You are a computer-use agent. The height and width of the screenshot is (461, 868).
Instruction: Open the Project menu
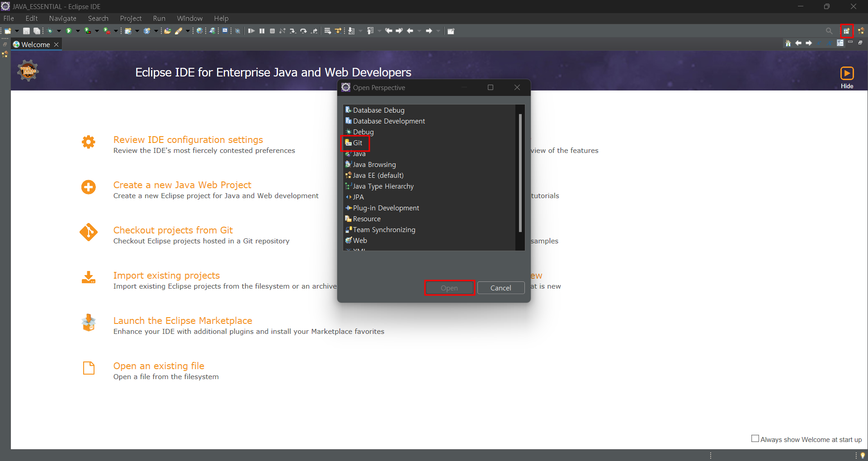pos(131,18)
